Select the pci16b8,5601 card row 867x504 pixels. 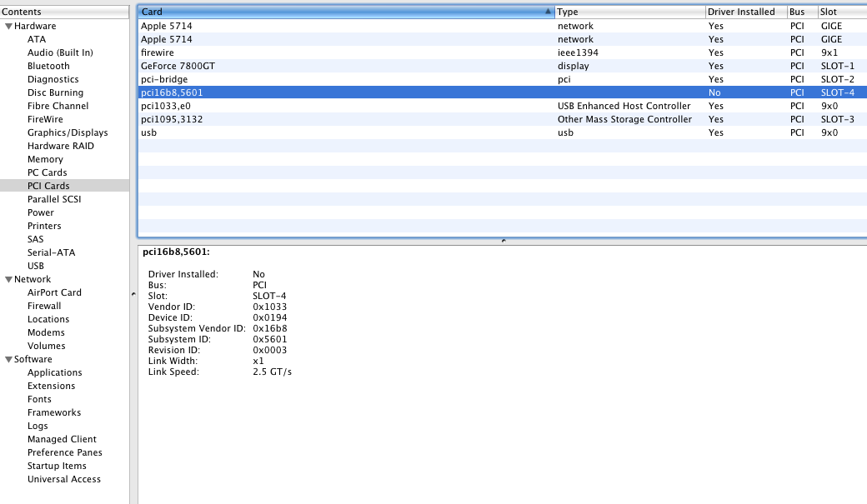coord(503,92)
